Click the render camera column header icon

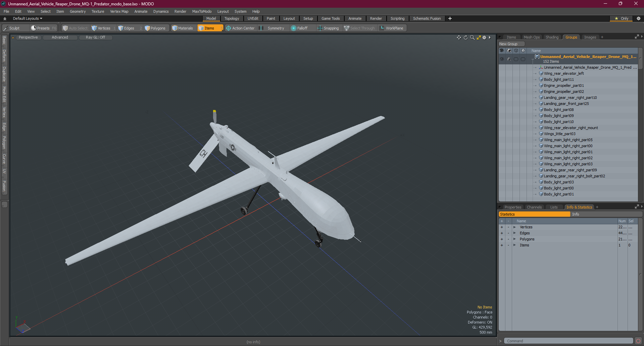pyautogui.click(x=509, y=51)
